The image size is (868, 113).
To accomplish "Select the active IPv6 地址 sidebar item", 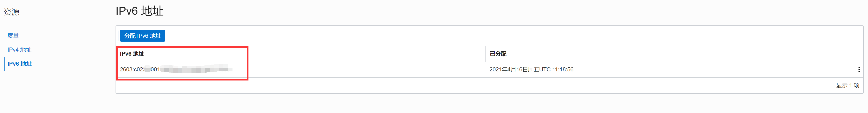I will click(20, 64).
